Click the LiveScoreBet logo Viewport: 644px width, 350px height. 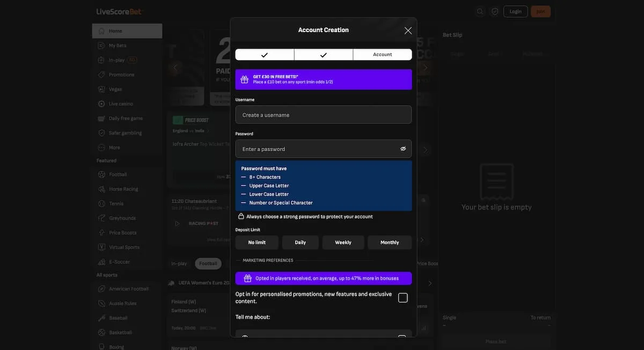[x=120, y=11]
